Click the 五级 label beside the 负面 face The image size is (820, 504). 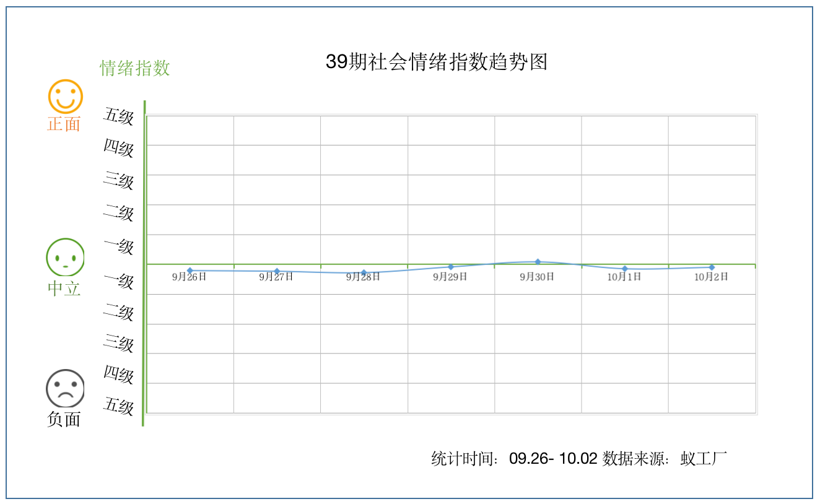pyautogui.click(x=119, y=406)
